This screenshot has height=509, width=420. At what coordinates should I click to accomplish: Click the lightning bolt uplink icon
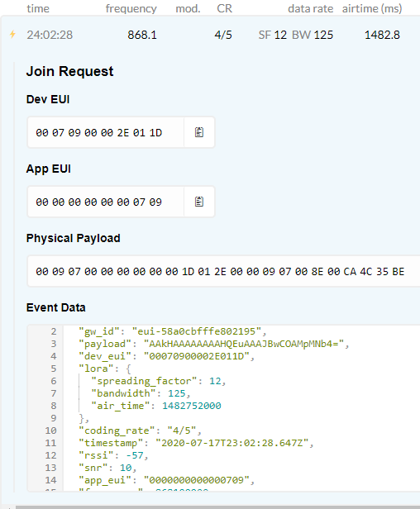pos(12,34)
